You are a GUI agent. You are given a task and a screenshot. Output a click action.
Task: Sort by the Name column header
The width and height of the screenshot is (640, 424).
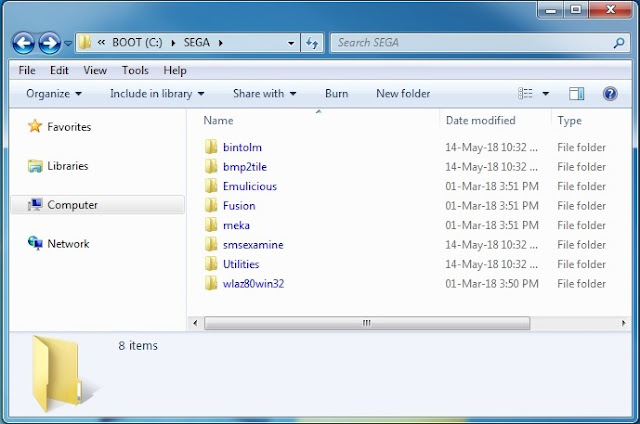click(x=218, y=120)
